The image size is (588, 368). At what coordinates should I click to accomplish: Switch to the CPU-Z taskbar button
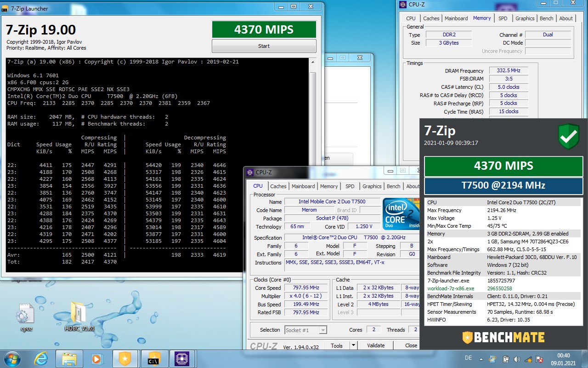(x=182, y=359)
